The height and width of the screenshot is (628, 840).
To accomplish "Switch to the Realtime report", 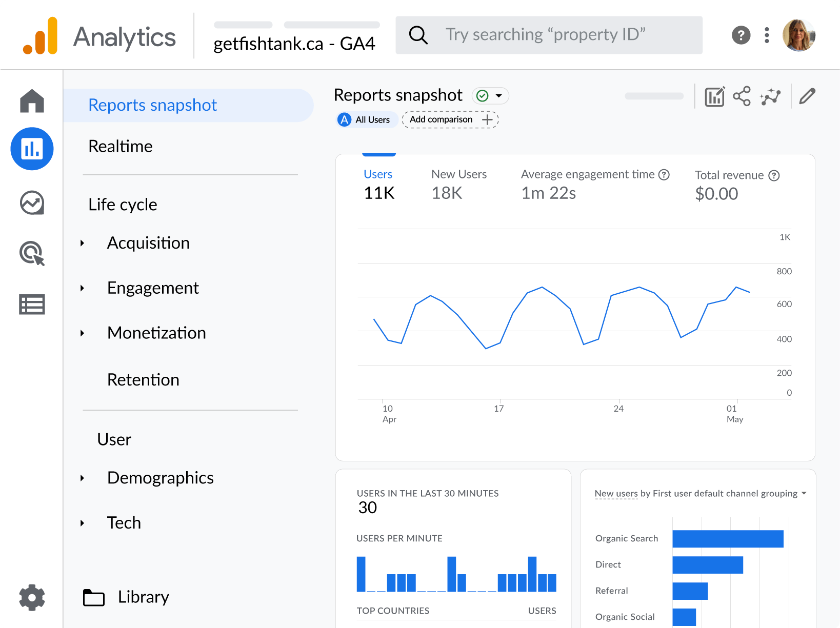I will 121,146.
